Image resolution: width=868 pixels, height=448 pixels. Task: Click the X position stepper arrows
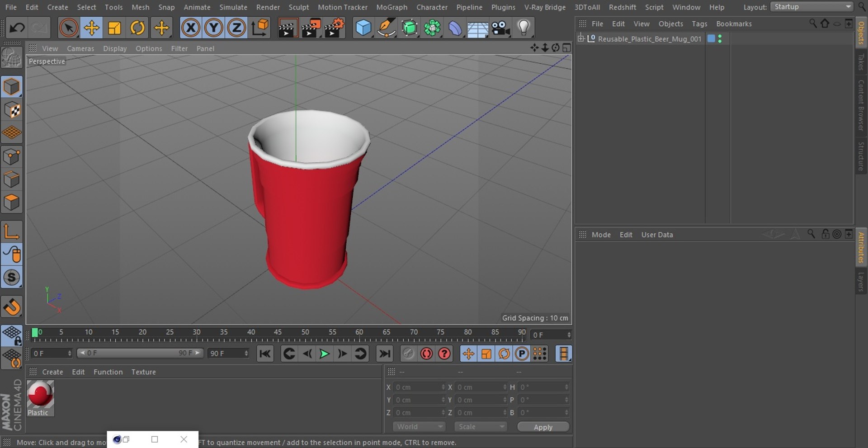point(443,387)
